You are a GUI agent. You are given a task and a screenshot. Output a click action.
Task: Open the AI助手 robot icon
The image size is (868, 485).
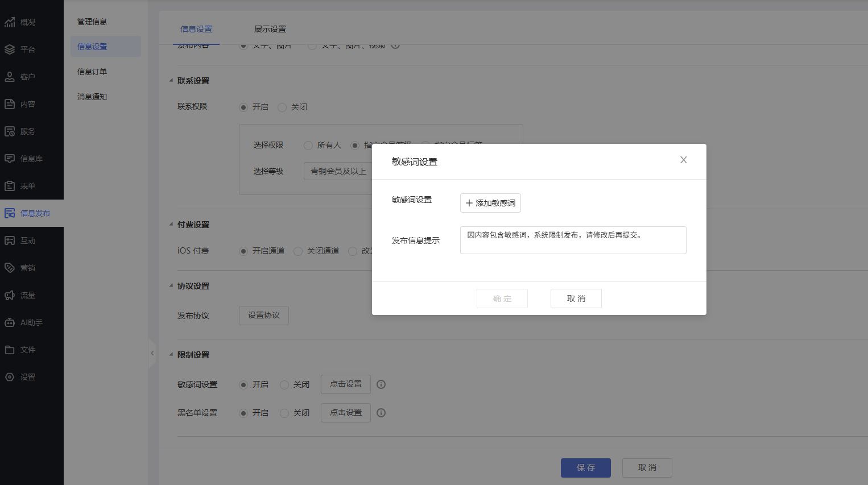point(10,322)
